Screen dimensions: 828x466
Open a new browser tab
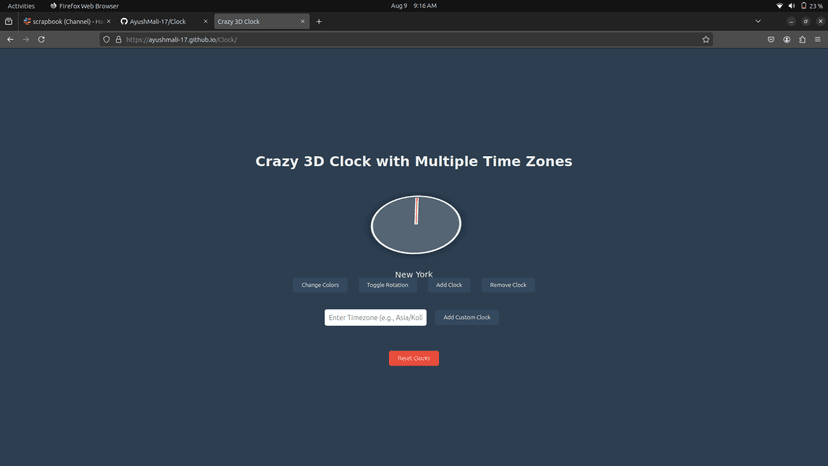click(318, 22)
